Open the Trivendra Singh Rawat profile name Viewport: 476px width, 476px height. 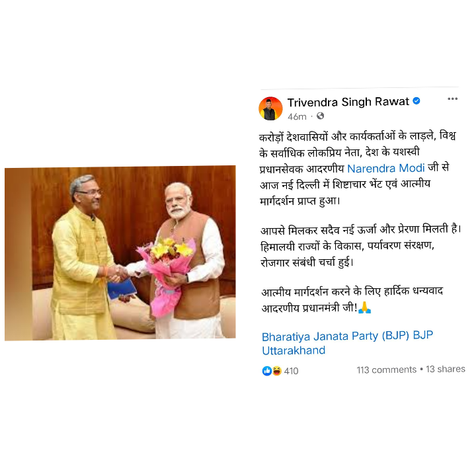tap(348, 102)
